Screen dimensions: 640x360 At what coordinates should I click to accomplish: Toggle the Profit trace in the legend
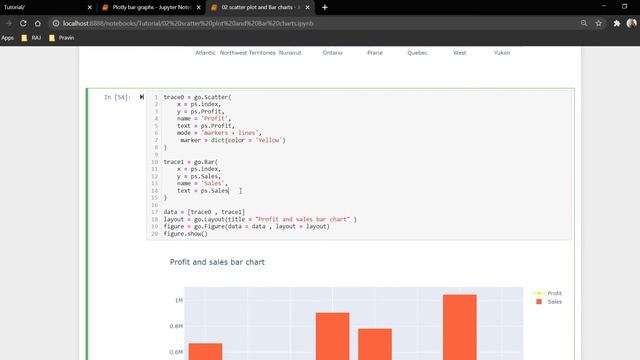[547, 293]
